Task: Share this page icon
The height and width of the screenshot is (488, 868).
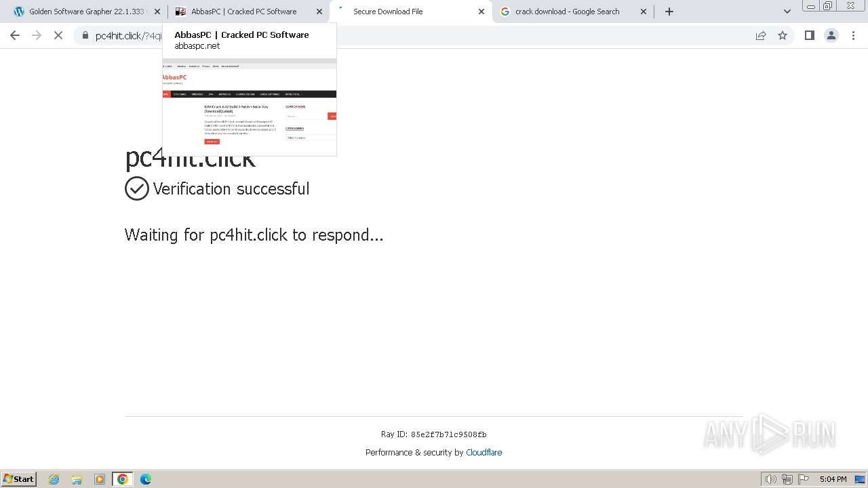Action: 761,35
